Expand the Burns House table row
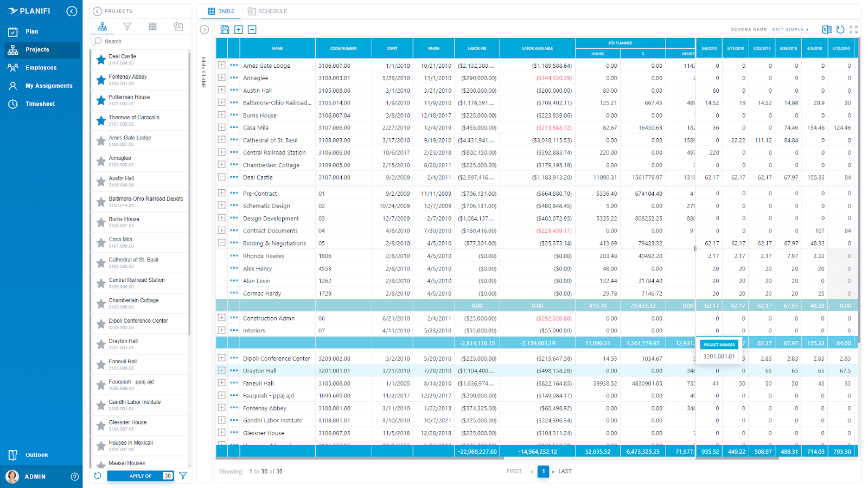The width and height of the screenshot is (868, 488). pyautogui.click(x=221, y=115)
